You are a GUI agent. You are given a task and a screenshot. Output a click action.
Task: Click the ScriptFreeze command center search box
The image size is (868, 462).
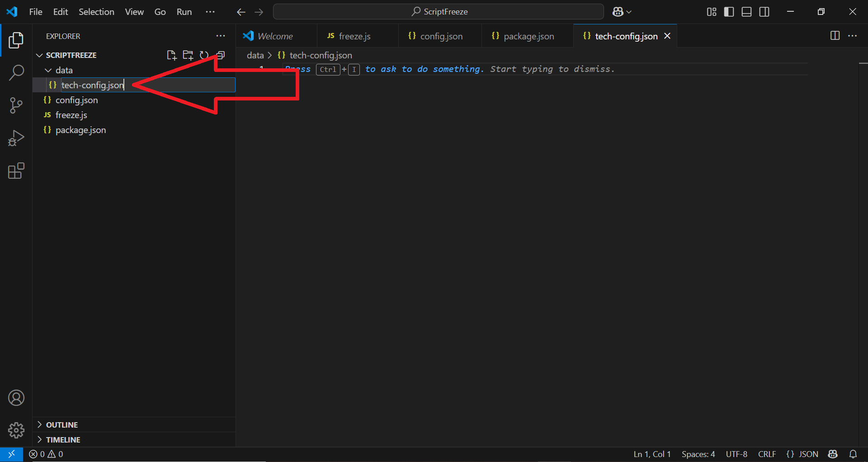439,12
